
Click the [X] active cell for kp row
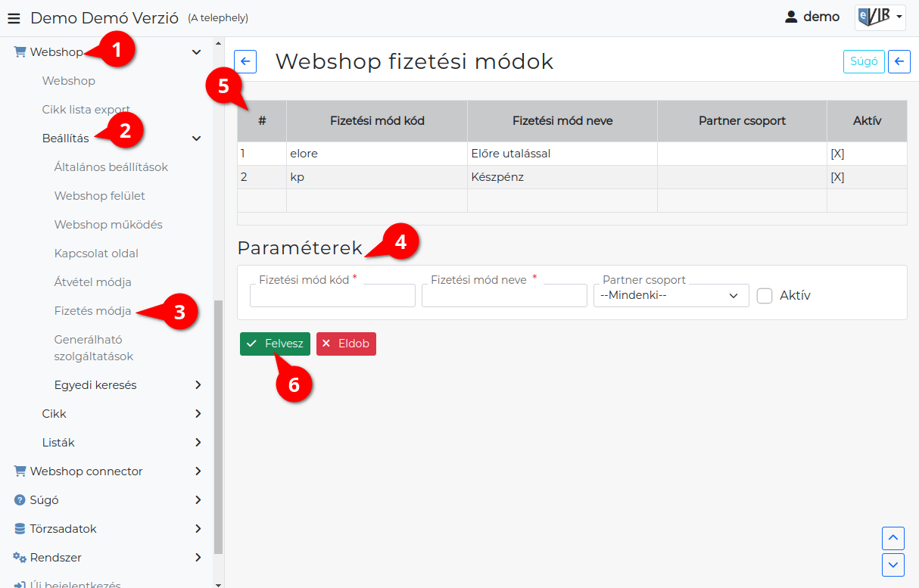click(867, 177)
